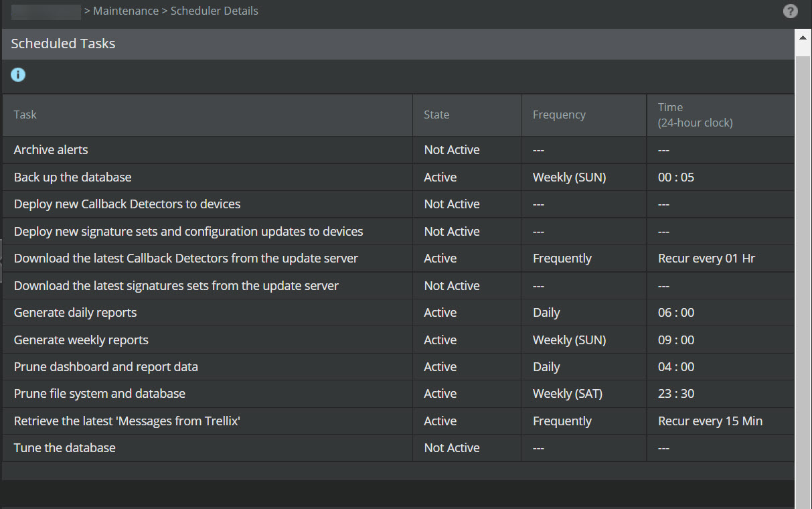Select the Time (24-hour clock) column header
This screenshot has height=509, width=812.
click(721, 115)
